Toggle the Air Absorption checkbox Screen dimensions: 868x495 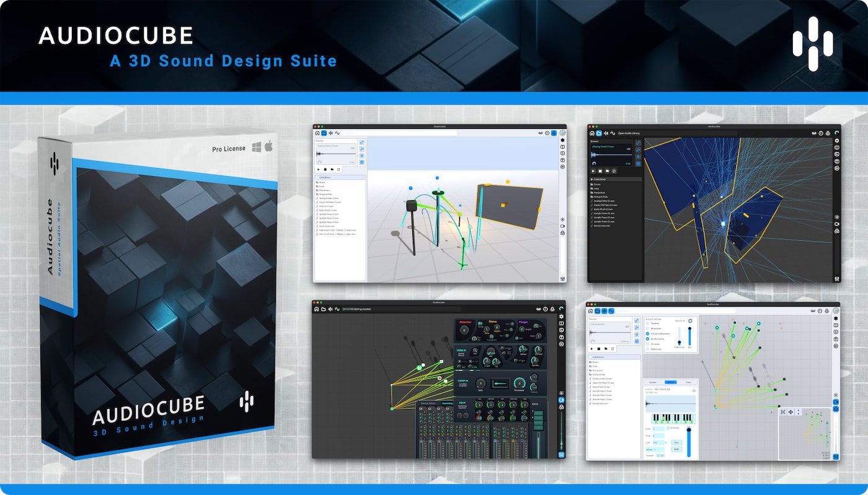[x=647, y=339]
